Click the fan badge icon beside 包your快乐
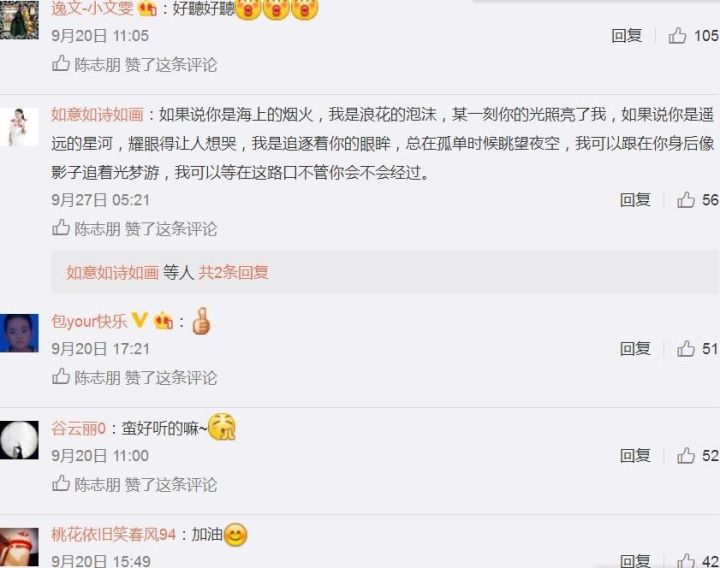This screenshot has height=568, width=720. click(163, 321)
